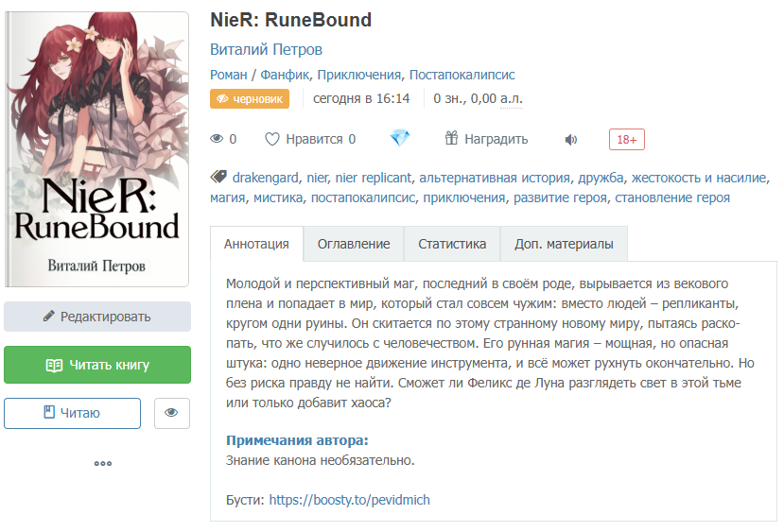
Task: Switch to the Оглавление tab
Action: coord(354,244)
